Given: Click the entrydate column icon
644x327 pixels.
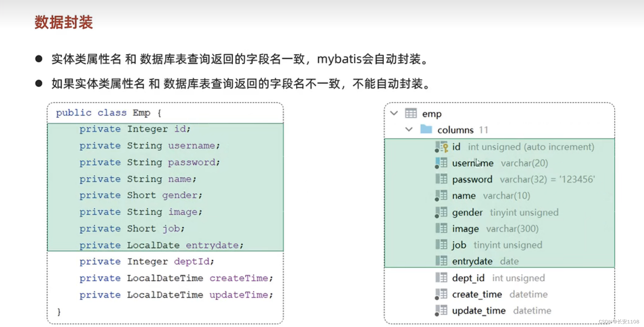Looking at the screenshot, I should (441, 261).
